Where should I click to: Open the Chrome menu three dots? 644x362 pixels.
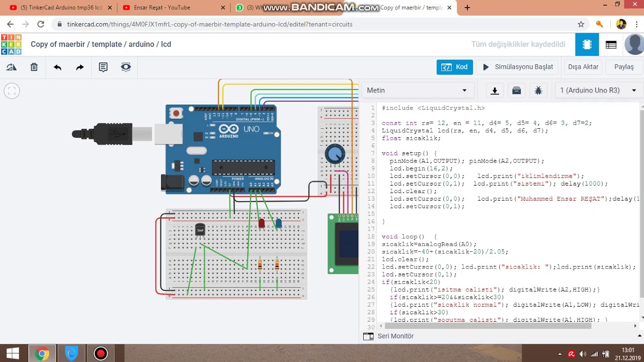pos(636,24)
